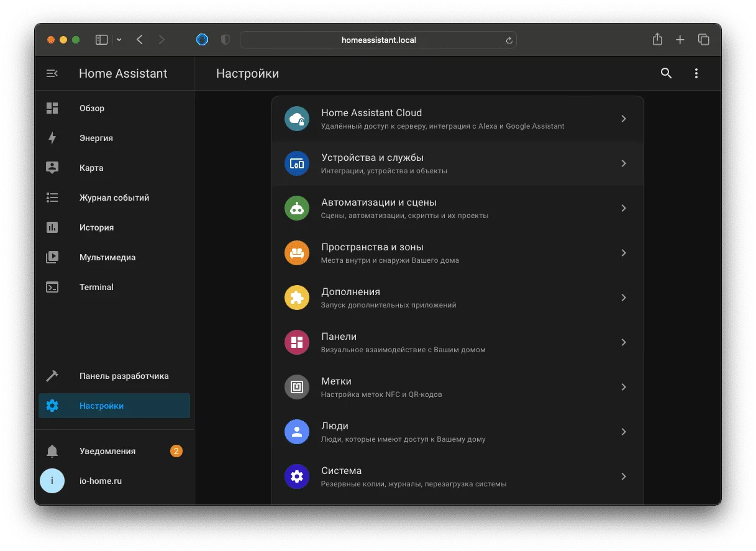Screen dimensions: 756x551
Task: Select Журнал событий in the sidebar
Action: coord(114,198)
